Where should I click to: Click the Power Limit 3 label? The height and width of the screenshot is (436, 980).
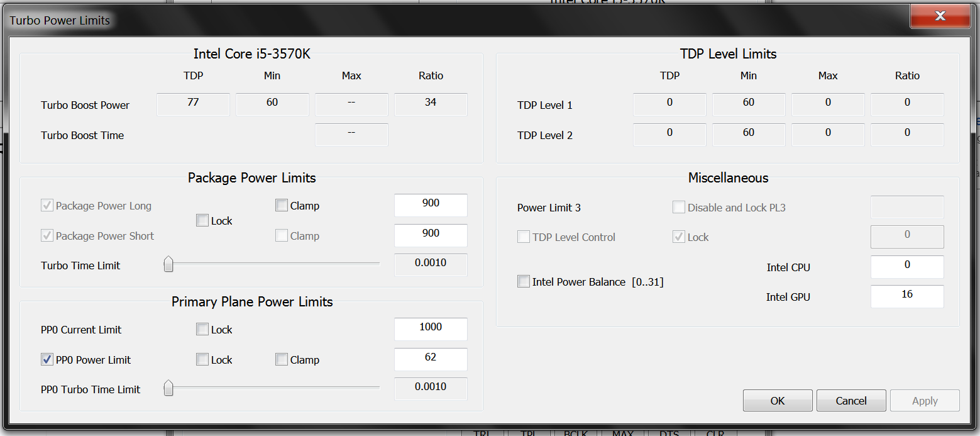(549, 208)
